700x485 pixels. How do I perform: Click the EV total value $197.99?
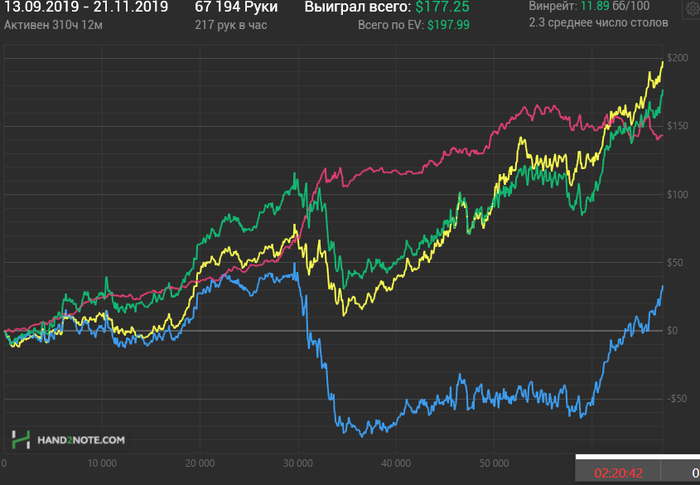pyautogui.click(x=448, y=25)
